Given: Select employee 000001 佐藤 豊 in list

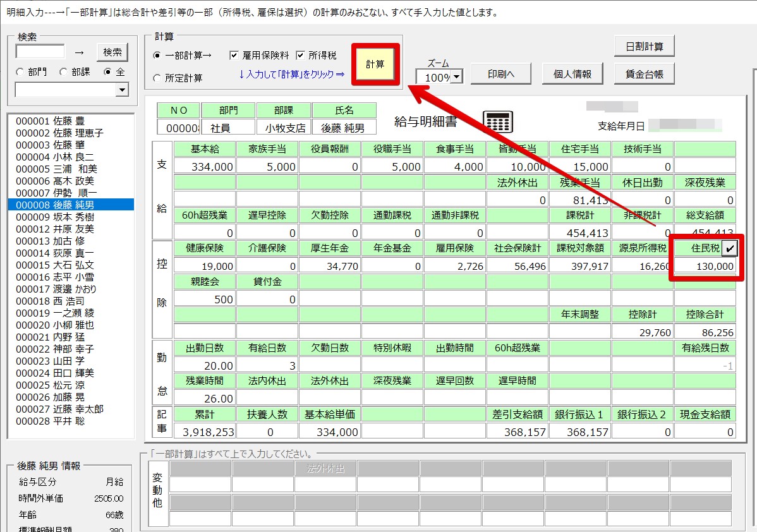Looking at the screenshot, I should coord(50,121).
